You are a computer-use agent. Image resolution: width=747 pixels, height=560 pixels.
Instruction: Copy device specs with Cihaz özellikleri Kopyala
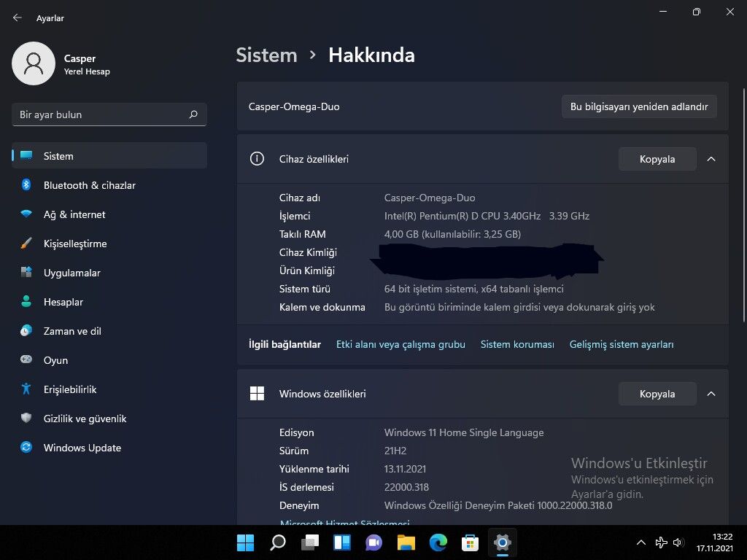click(657, 159)
